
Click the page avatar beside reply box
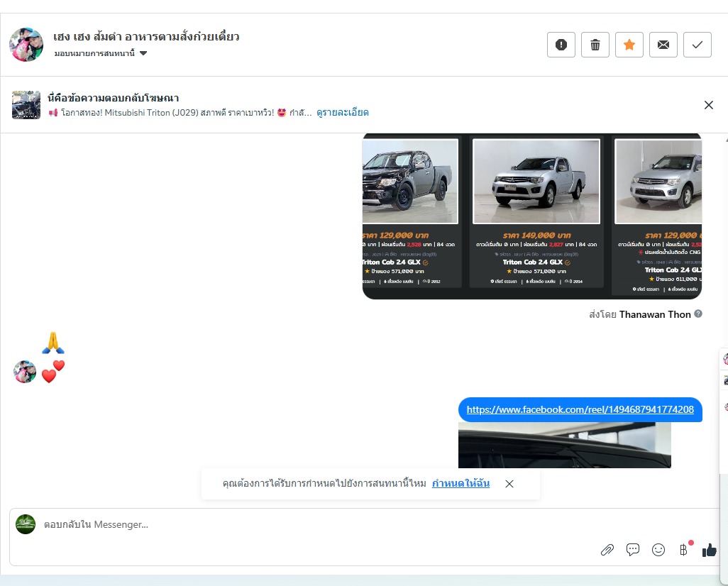point(26,524)
